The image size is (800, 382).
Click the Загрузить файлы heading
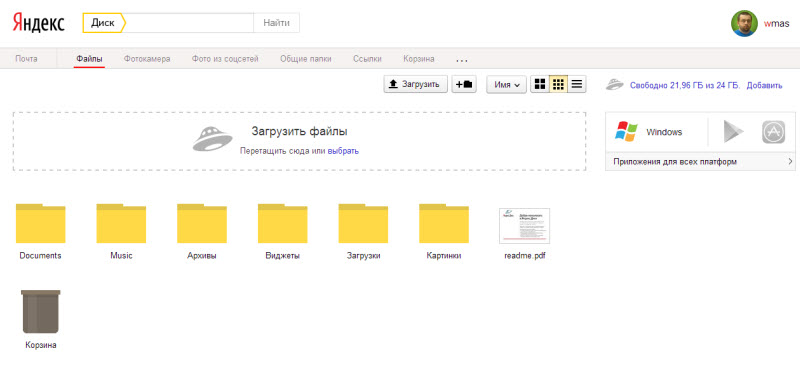pos(299,132)
